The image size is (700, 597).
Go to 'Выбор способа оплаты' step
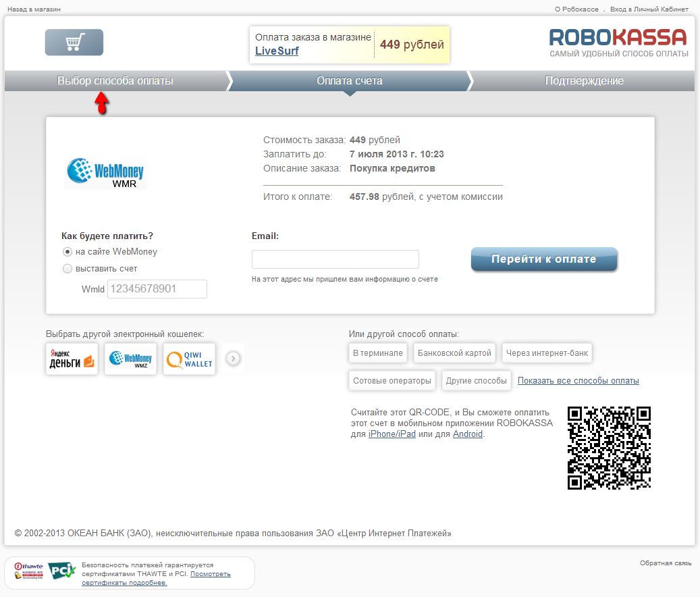click(x=115, y=81)
